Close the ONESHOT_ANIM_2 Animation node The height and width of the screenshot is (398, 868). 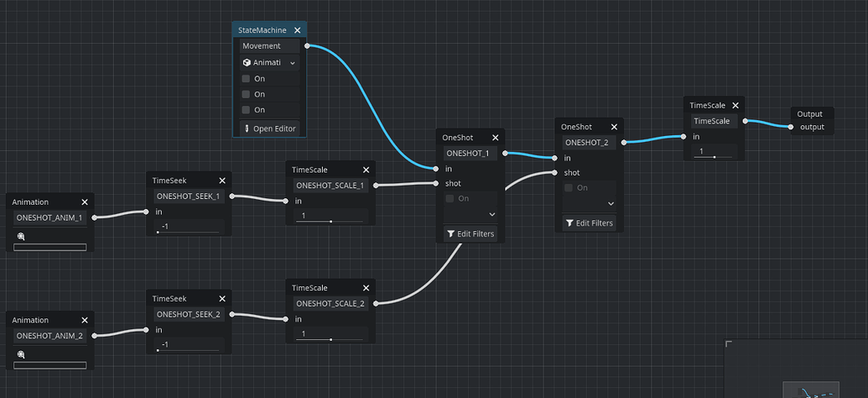[x=85, y=321]
